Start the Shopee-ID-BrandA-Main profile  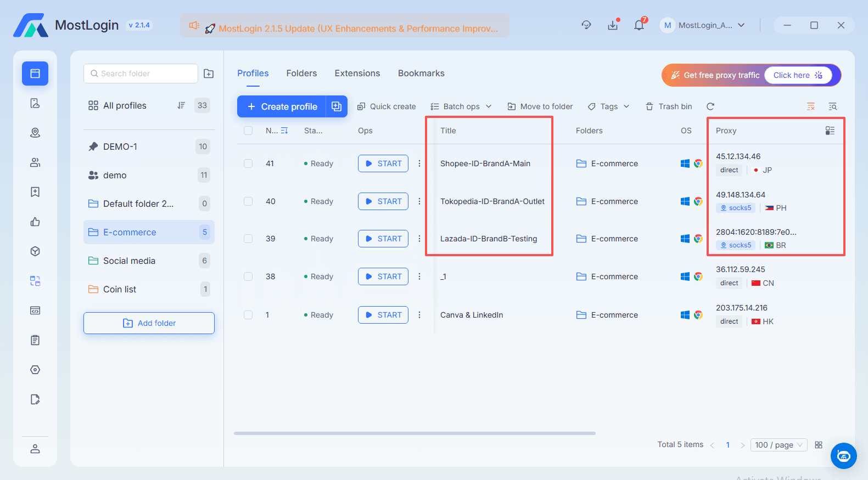383,163
